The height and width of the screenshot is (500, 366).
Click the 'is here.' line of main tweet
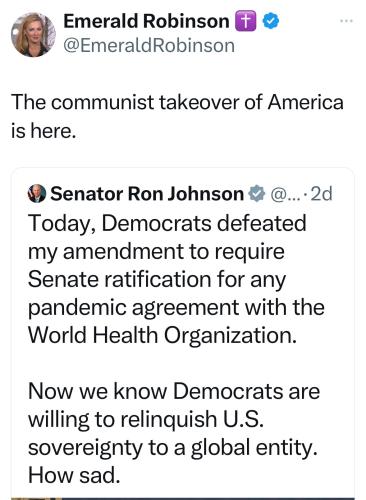click(44, 130)
